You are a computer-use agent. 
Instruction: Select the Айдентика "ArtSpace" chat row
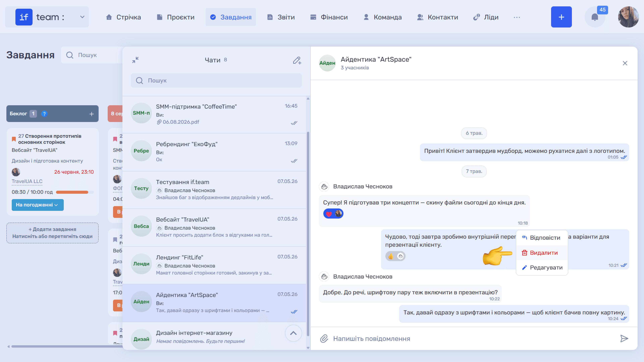[x=214, y=303]
